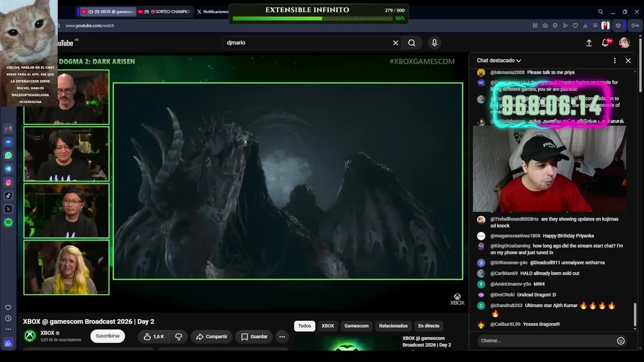Click the Compartir share button
This screenshot has width=644, height=362.
pyautogui.click(x=212, y=336)
